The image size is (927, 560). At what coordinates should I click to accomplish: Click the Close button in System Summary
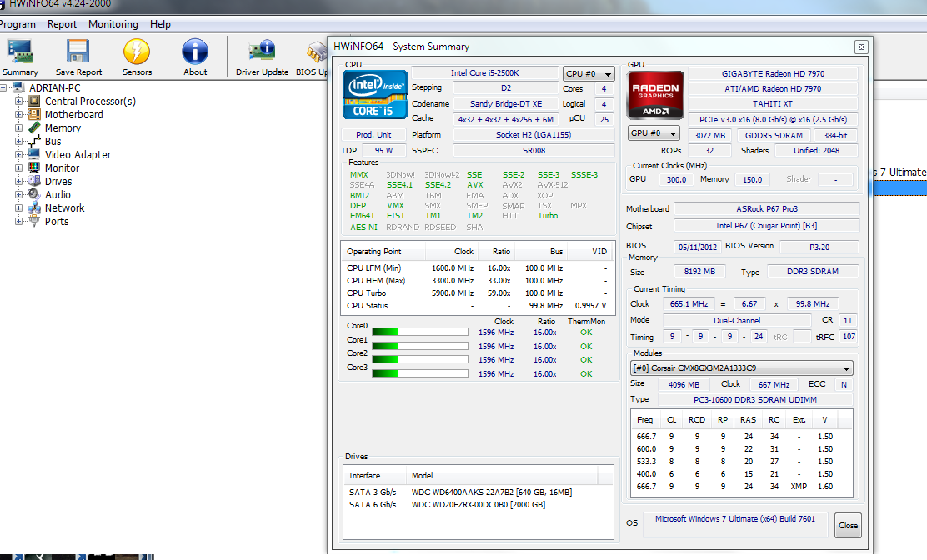pyautogui.click(x=848, y=526)
